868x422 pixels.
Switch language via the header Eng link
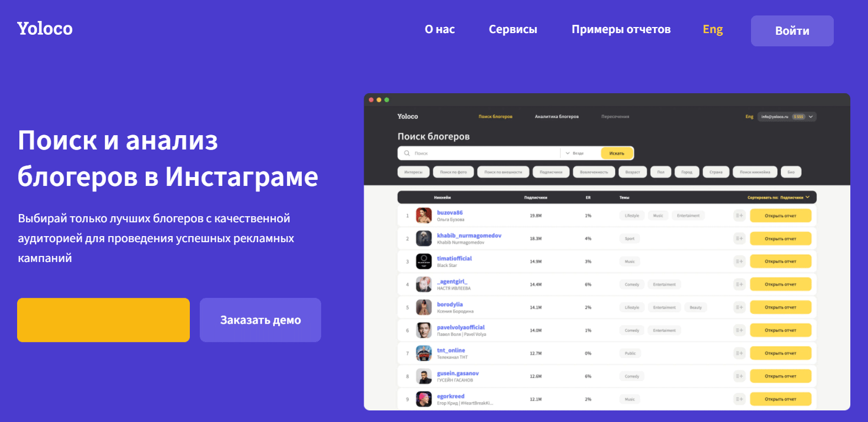point(712,29)
